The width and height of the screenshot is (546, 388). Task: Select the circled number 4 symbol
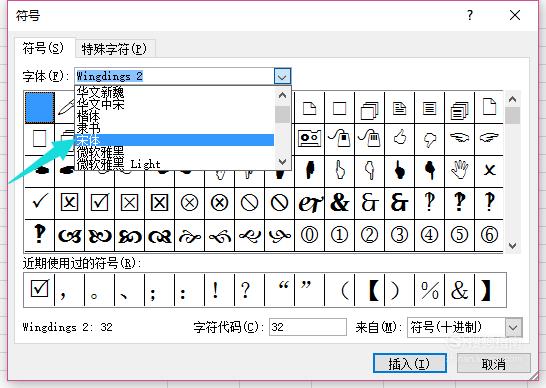pyautogui.click(x=429, y=235)
